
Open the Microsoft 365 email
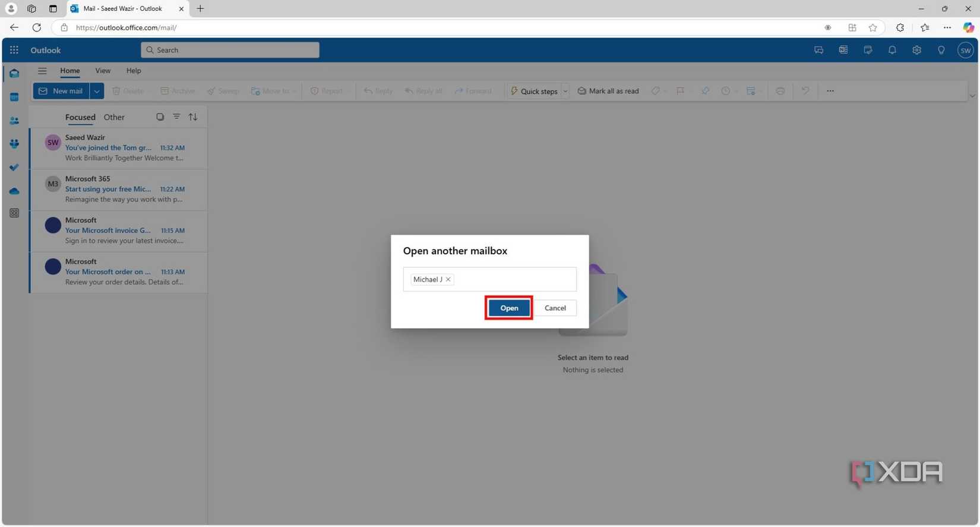[118, 190]
